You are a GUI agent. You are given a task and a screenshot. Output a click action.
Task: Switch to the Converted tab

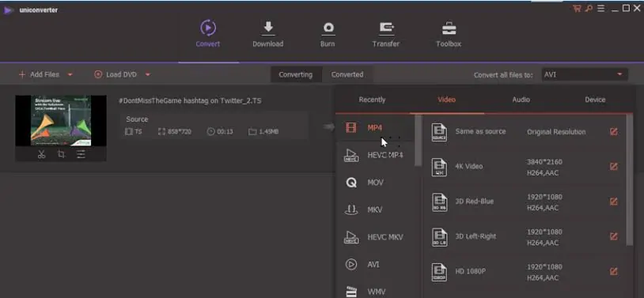click(347, 75)
